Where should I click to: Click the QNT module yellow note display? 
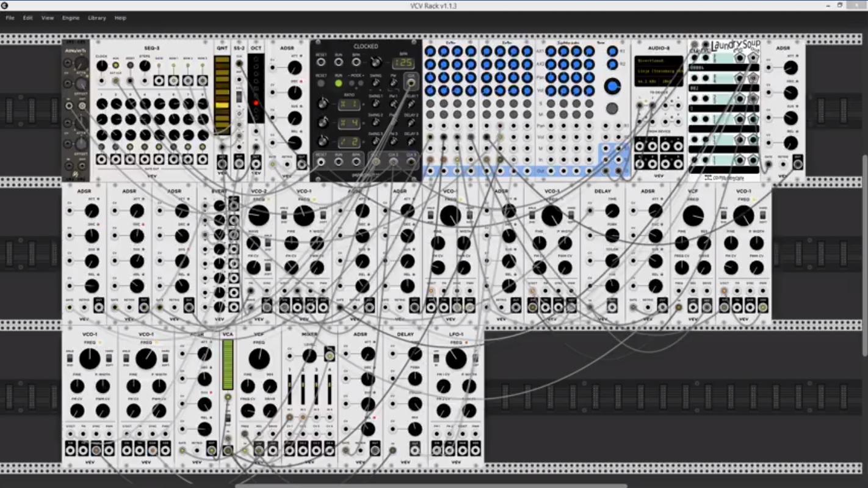tap(222, 95)
